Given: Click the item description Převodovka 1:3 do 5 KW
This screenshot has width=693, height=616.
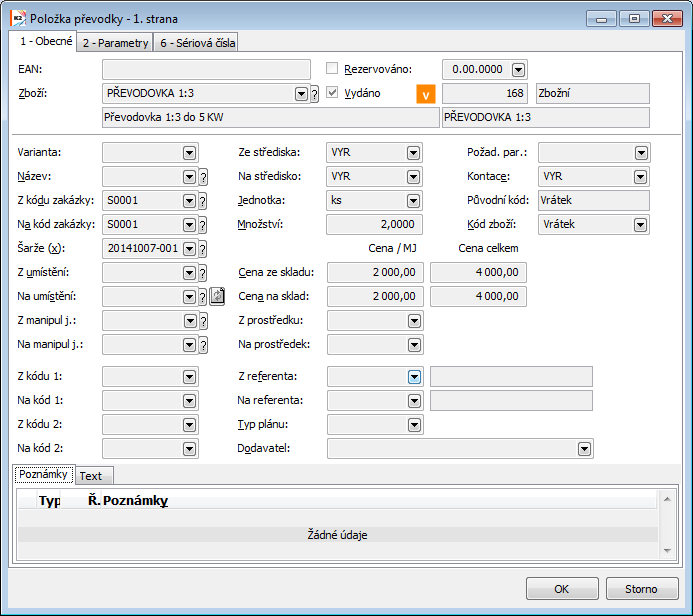Looking at the screenshot, I should pos(270,118).
